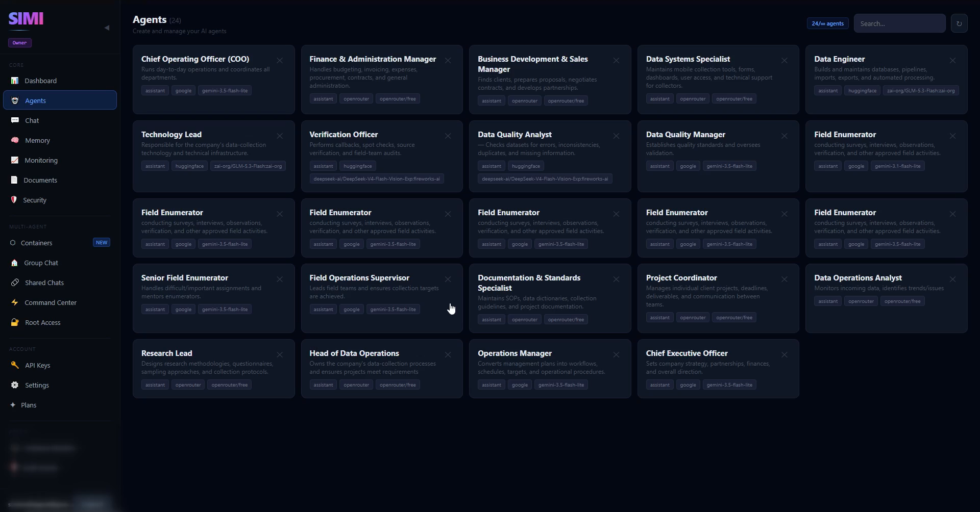Open the Technology Lead agent card
Image resolution: width=980 pixels, height=512 pixels.
coord(213,156)
